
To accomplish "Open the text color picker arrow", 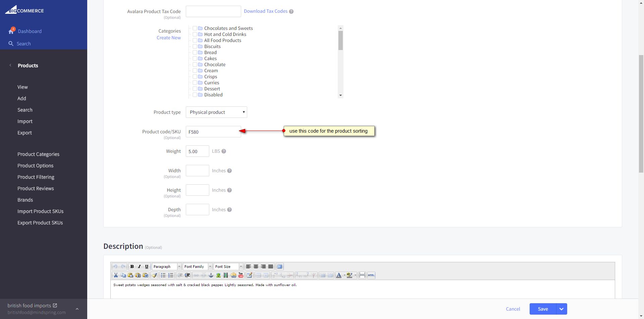I will [344, 275].
